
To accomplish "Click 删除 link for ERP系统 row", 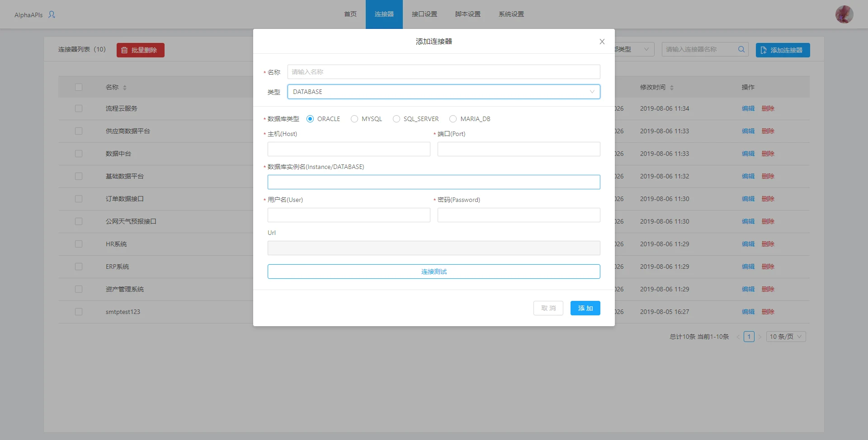I will click(768, 267).
